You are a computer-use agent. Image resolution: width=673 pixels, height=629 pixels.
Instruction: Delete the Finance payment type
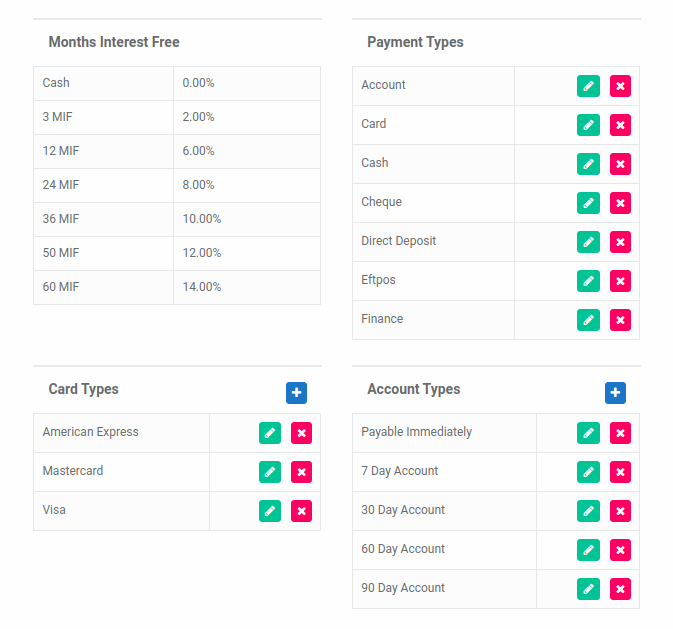tap(620, 320)
